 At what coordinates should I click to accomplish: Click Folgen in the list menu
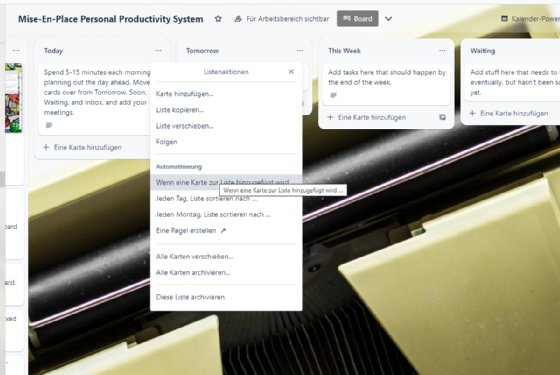226,142
